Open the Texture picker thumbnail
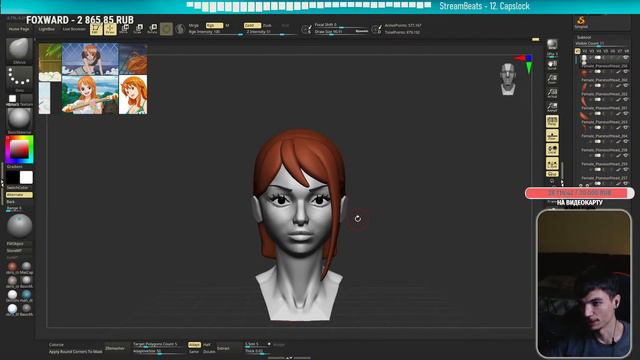The width and height of the screenshot is (640, 360). [x=26, y=99]
